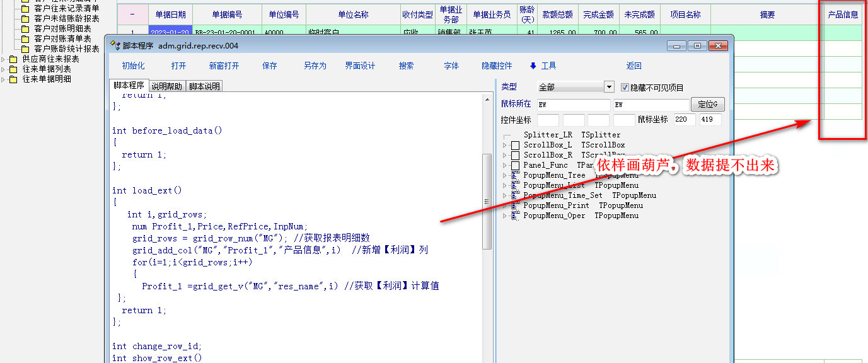Toggle the 隐藏不可见项目 checkbox

tap(625, 88)
